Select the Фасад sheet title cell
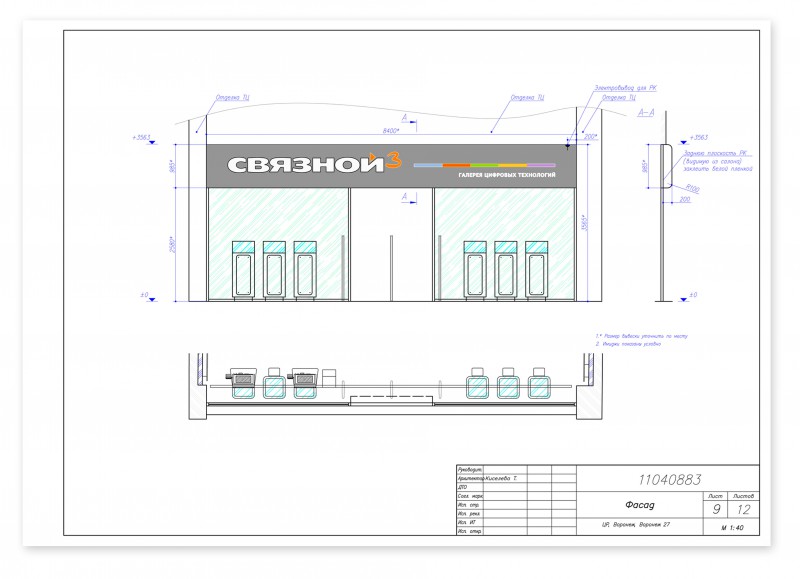The height and width of the screenshot is (579, 800). [x=640, y=505]
